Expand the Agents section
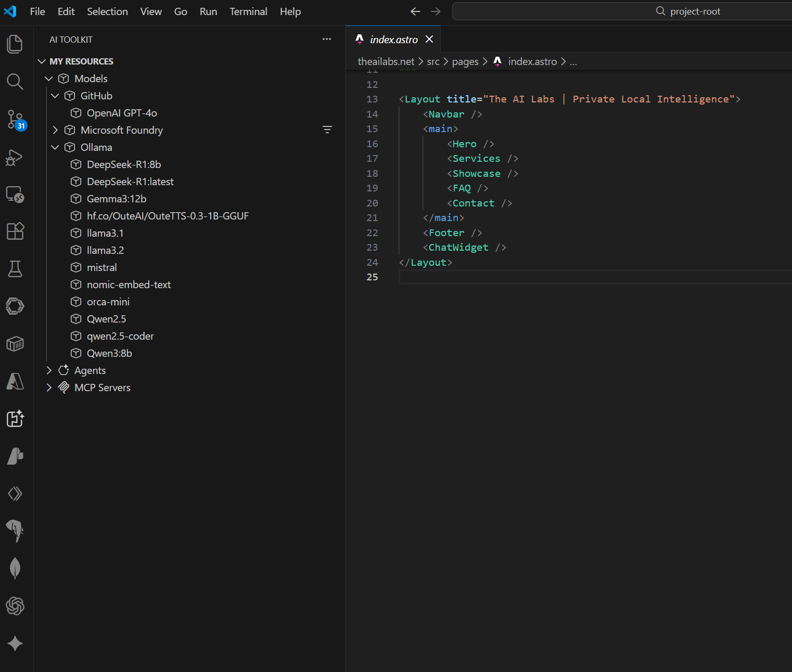The width and height of the screenshot is (792, 672). pos(49,370)
